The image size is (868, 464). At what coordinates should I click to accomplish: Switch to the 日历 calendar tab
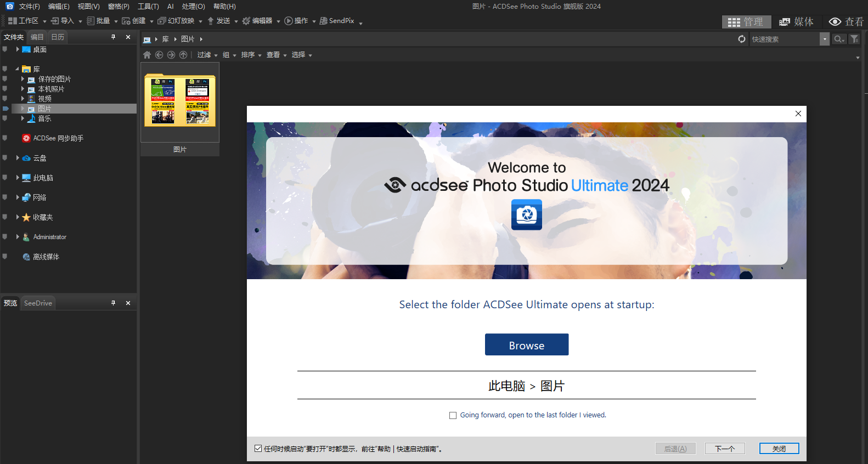coord(58,37)
